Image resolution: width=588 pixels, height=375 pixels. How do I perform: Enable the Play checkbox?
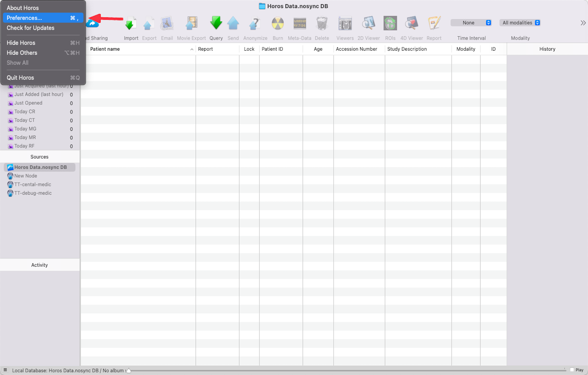(x=571, y=369)
